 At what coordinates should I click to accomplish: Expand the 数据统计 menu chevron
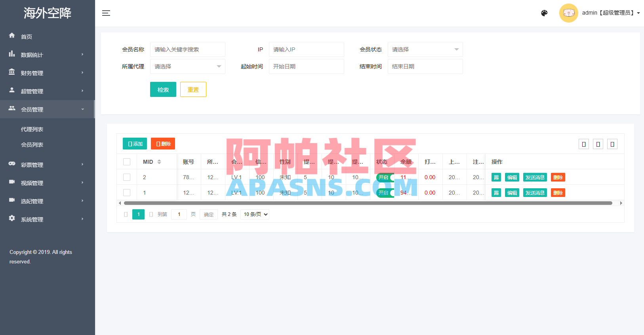[x=82, y=55]
